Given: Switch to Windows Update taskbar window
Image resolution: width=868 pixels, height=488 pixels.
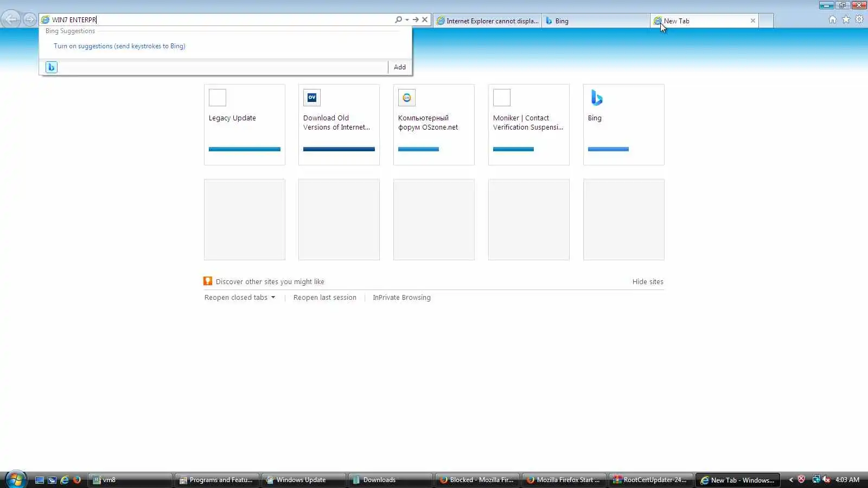Looking at the screenshot, I should [x=304, y=480].
